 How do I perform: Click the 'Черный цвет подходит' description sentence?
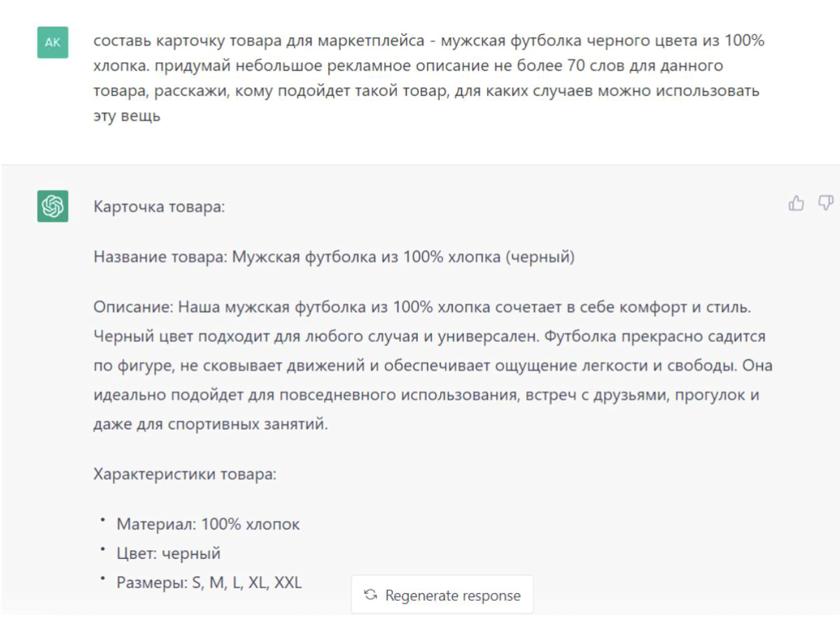pos(316,337)
